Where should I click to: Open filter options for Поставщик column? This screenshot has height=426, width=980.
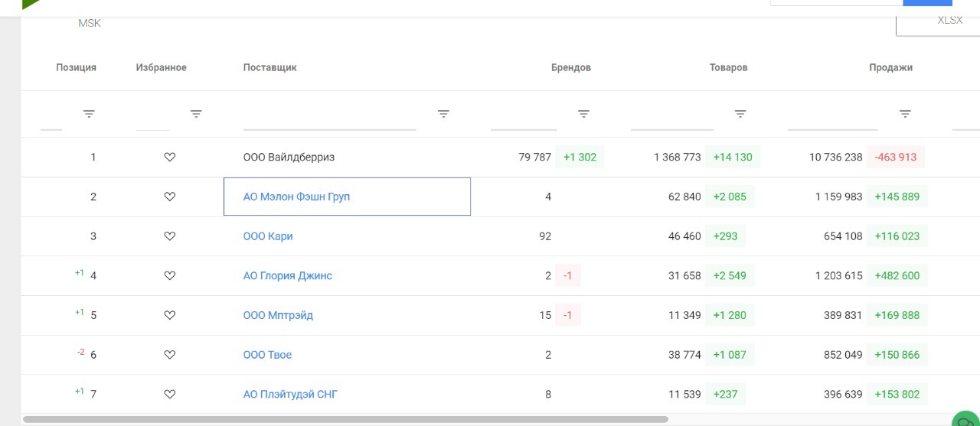click(443, 114)
